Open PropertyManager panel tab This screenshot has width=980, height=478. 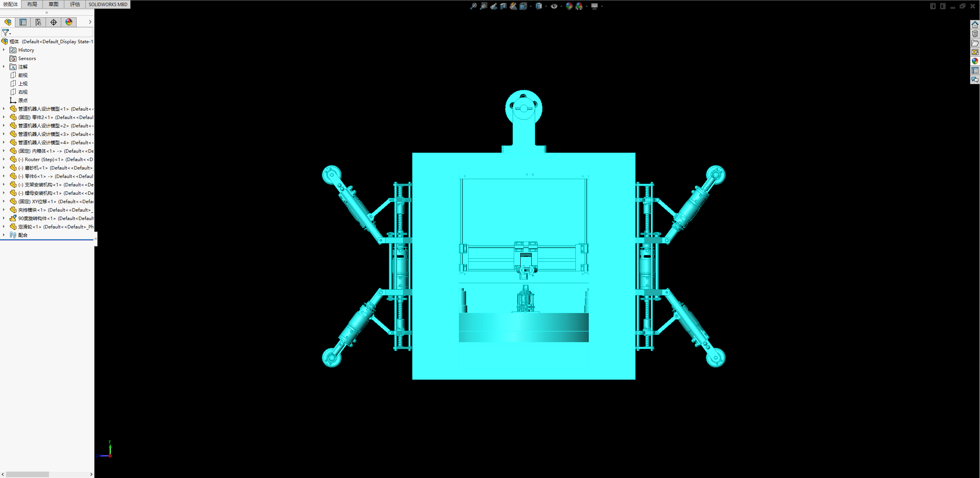pos(23,22)
